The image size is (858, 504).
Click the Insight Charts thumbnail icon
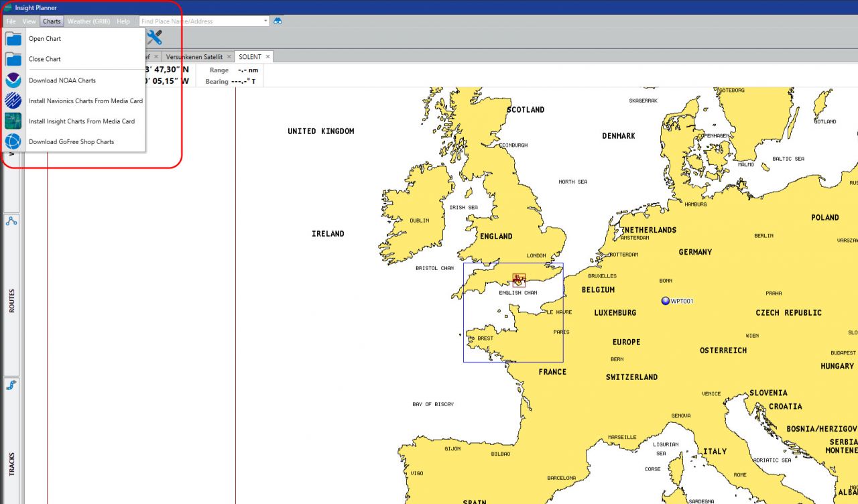[x=13, y=121]
